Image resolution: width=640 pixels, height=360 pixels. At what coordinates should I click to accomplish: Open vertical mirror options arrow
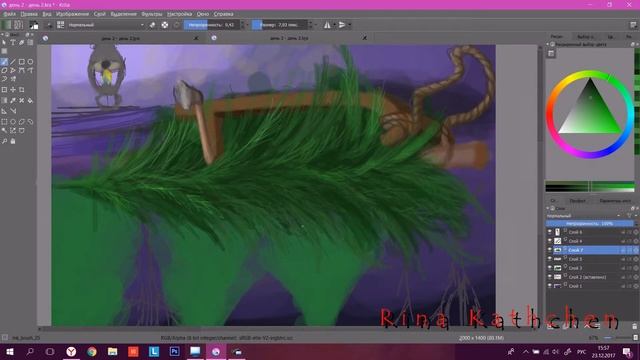click(x=349, y=25)
